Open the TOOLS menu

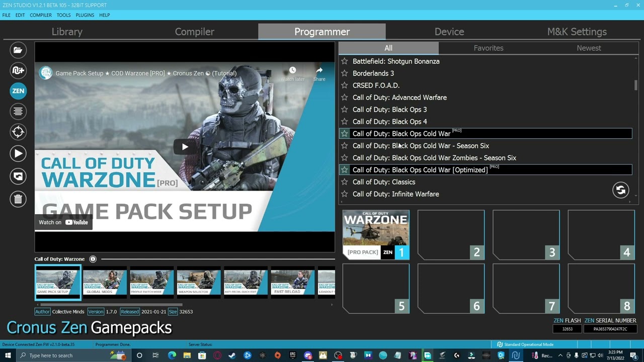pos(63,15)
